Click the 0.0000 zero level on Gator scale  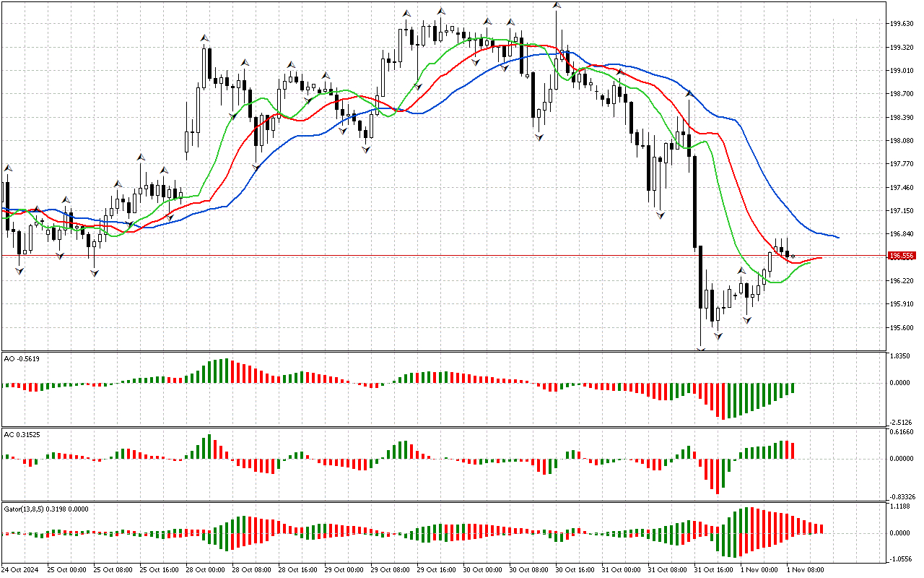point(901,533)
